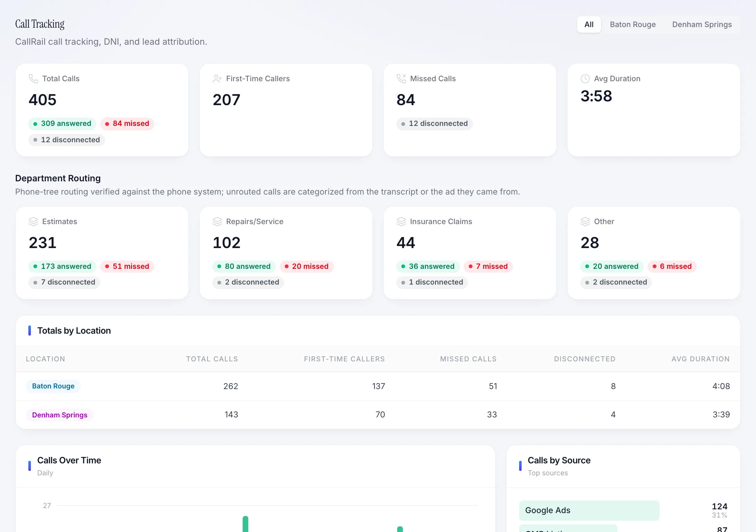Click the 4:08 avg duration value
The image size is (756, 532).
[721, 386]
